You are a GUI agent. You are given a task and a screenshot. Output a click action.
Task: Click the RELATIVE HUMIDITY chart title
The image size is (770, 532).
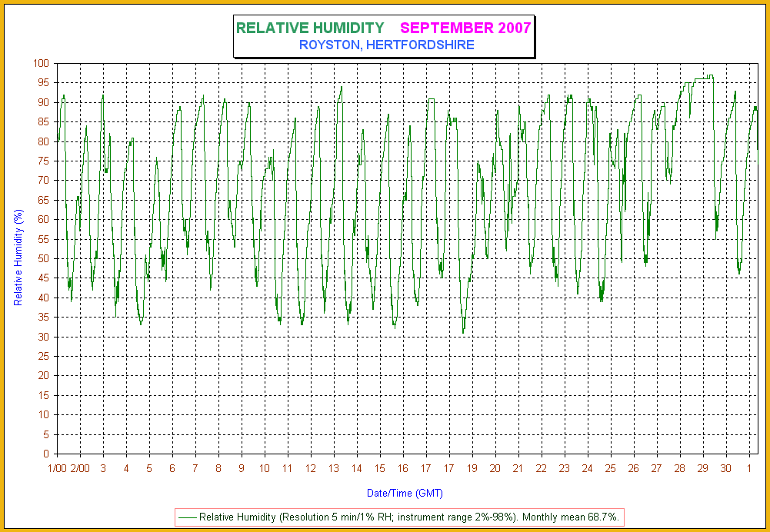pyautogui.click(x=309, y=28)
